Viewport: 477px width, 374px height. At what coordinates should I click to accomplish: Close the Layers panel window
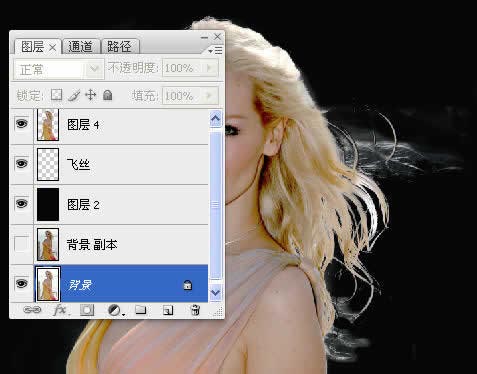[217, 36]
